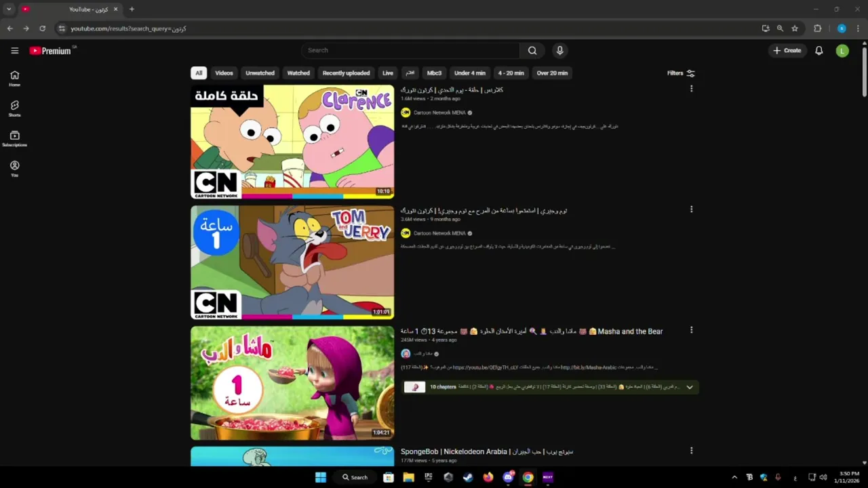Open Steam from the taskbar
The width and height of the screenshot is (868, 488).
468,477
